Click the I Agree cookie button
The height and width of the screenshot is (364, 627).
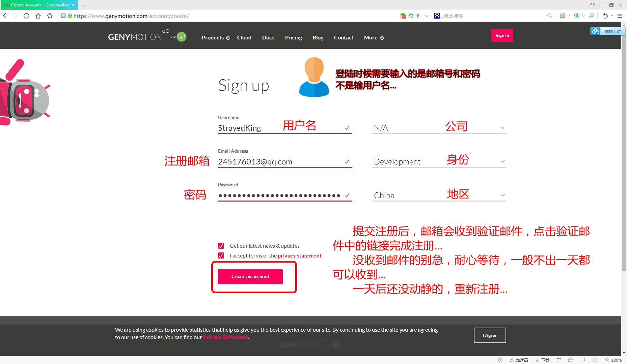pyautogui.click(x=490, y=335)
